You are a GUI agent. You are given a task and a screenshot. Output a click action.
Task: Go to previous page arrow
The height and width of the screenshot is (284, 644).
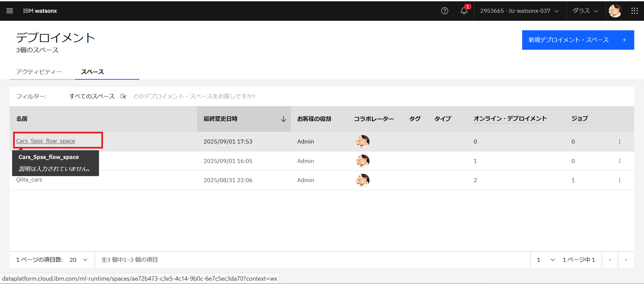(610, 260)
